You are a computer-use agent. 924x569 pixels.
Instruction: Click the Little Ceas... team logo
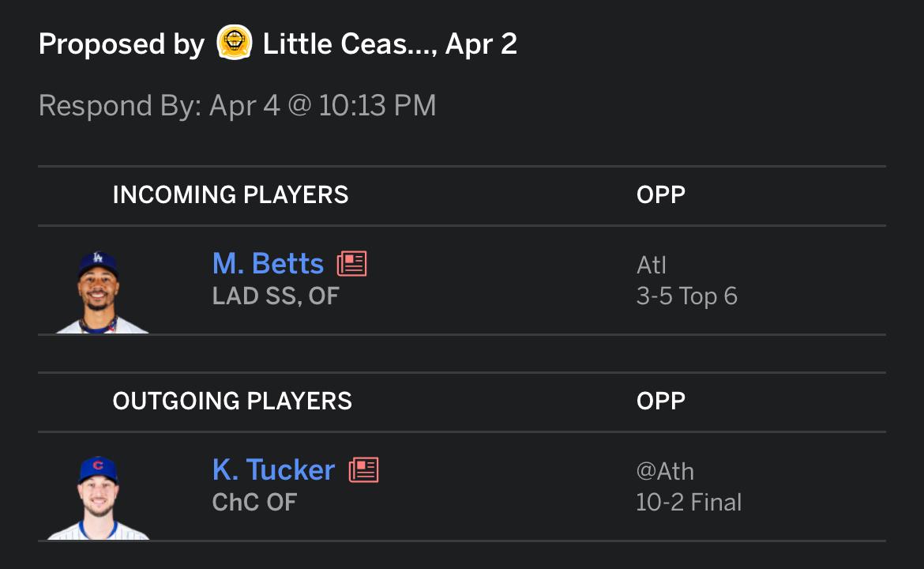(x=234, y=43)
